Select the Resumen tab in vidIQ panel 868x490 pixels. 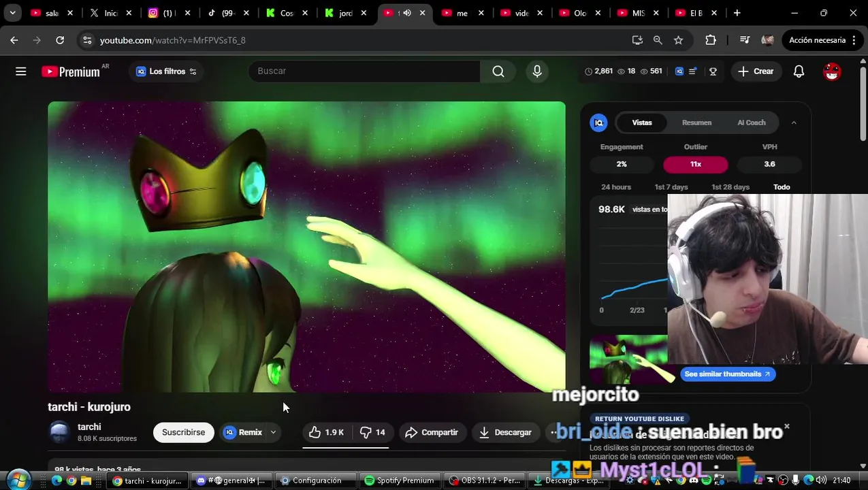coord(696,122)
